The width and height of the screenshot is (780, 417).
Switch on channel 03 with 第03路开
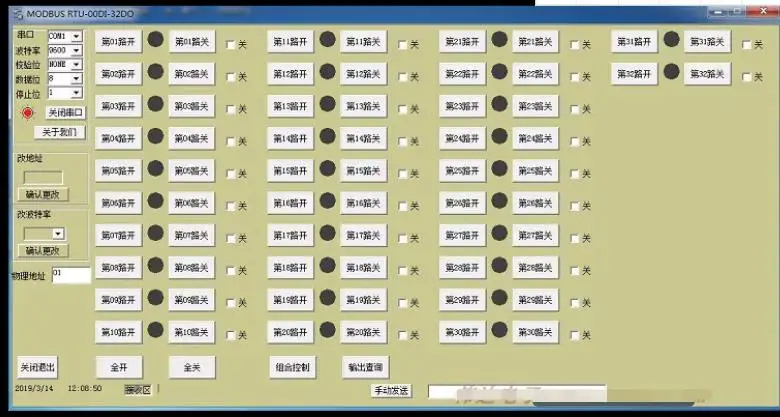pos(118,106)
